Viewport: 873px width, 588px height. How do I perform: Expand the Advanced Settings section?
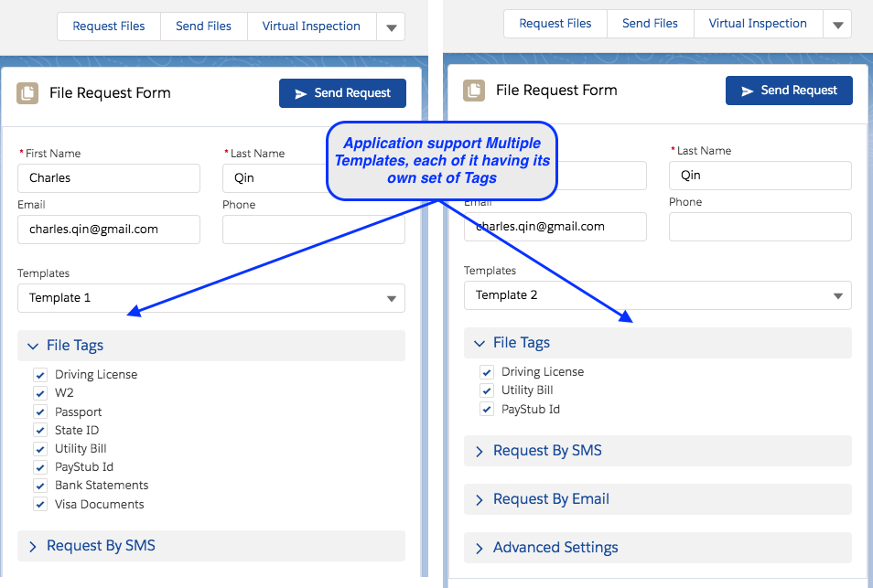(x=657, y=548)
